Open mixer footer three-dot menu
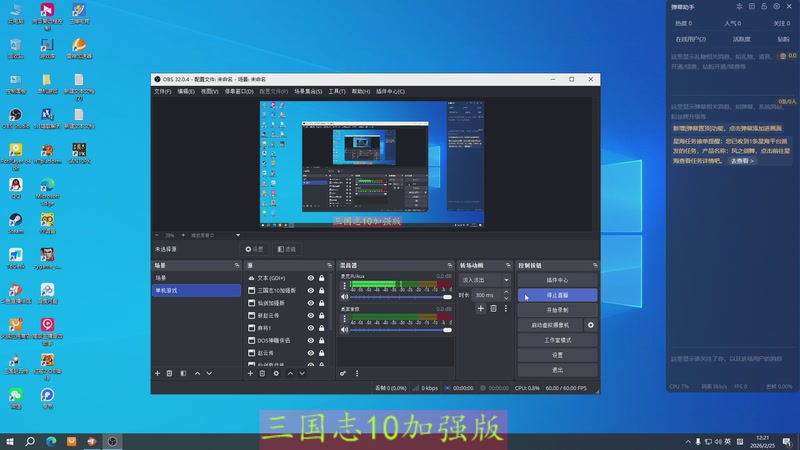800x450 pixels. click(x=357, y=373)
